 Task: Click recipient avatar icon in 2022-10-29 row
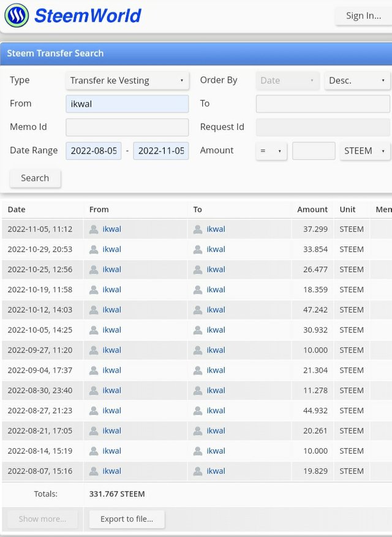(198, 249)
